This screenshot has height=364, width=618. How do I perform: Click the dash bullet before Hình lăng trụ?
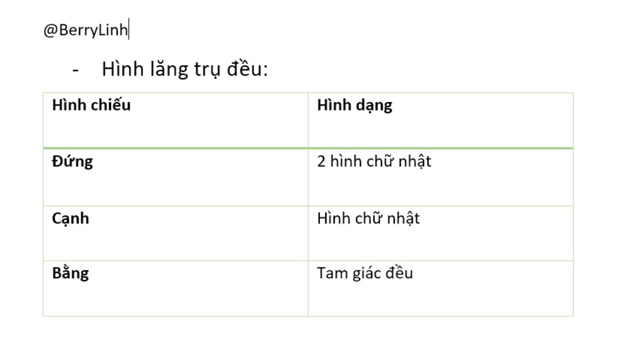[75, 71]
